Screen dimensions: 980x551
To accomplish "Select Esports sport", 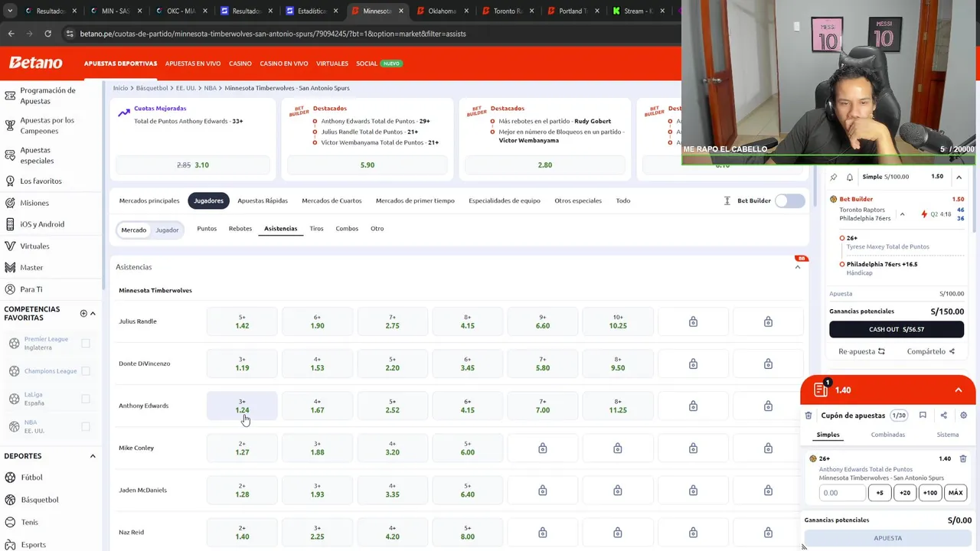I will coord(33,544).
